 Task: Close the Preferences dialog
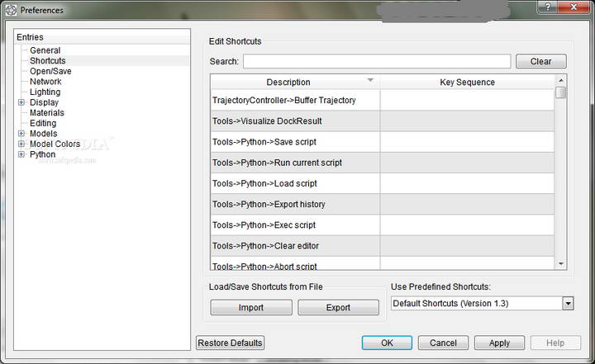574,7
